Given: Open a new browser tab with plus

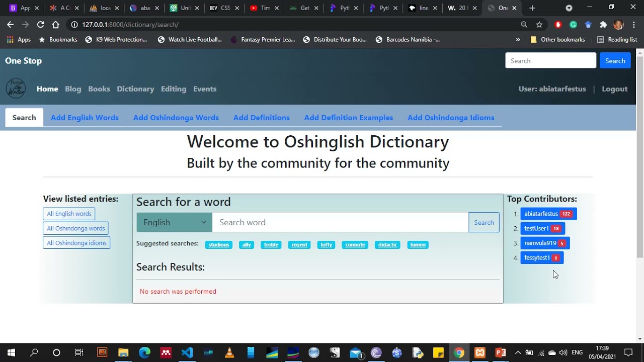Looking at the screenshot, I should pyautogui.click(x=532, y=8).
